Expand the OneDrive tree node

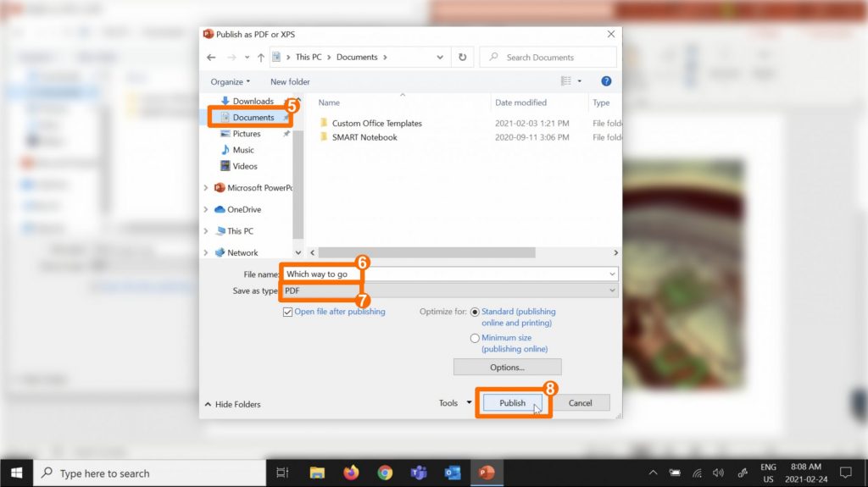(x=206, y=209)
